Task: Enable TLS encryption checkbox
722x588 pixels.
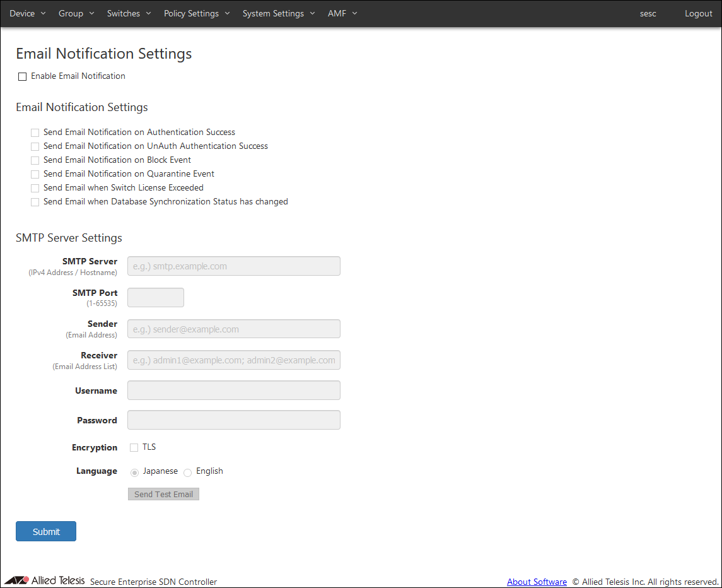Action: pyautogui.click(x=134, y=447)
